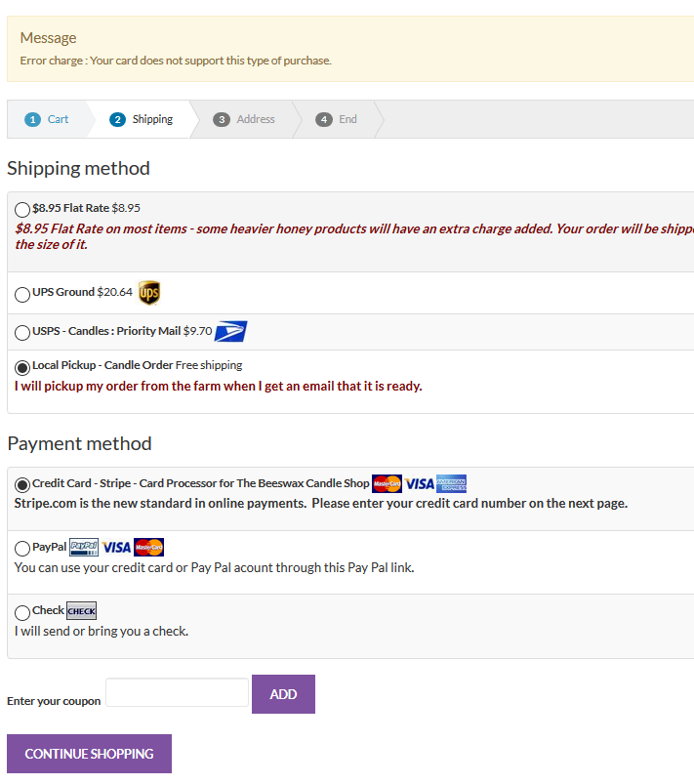Click the UPS logo icon
This screenshot has height=784, width=694.
tap(149, 293)
